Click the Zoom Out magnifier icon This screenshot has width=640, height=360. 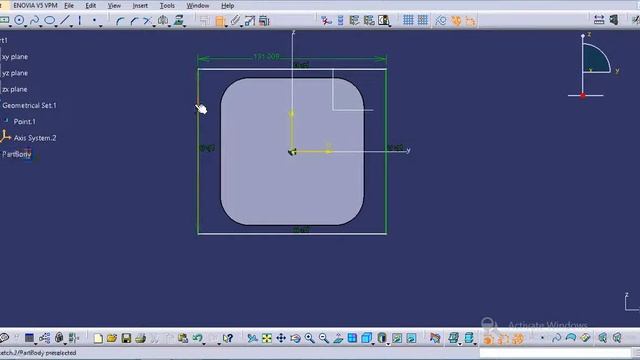click(x=324, y=338)
